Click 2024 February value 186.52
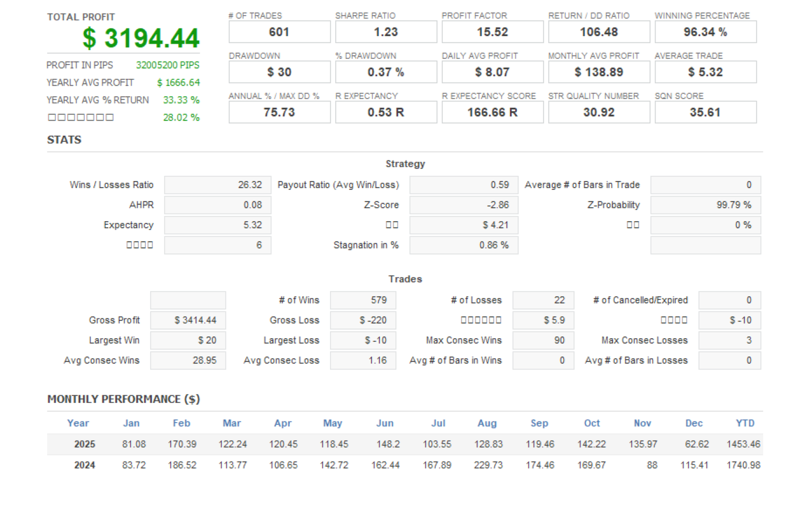Screen dimensions: 812x524 pos(182,465)
